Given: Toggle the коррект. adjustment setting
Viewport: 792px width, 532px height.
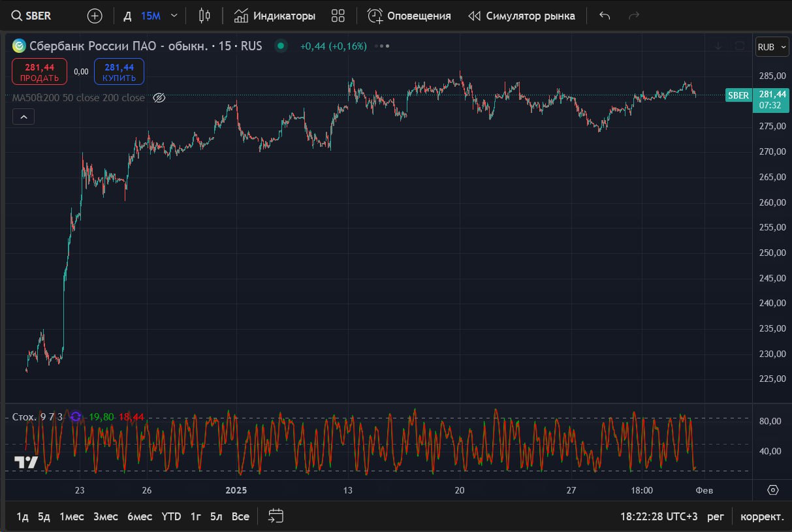Looking at the screenshot, I should click(762, 516).
